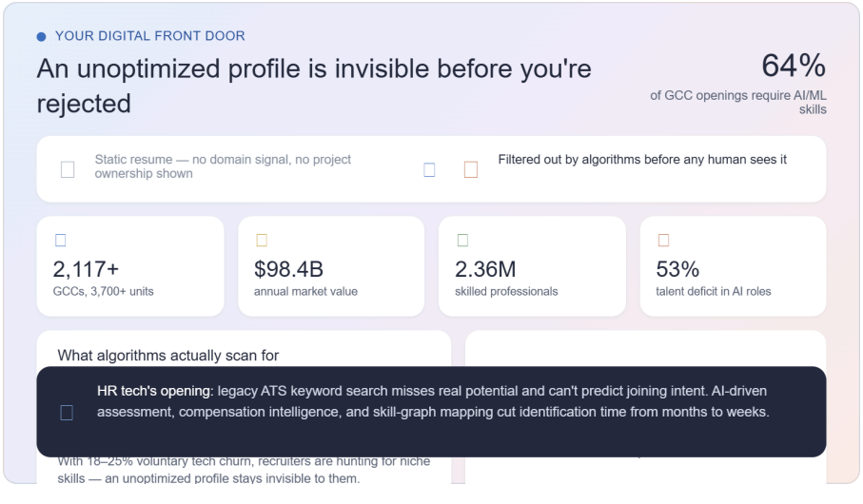Click the yellow icon above $98.4B

pyautogui.click(x=262, y=241)
